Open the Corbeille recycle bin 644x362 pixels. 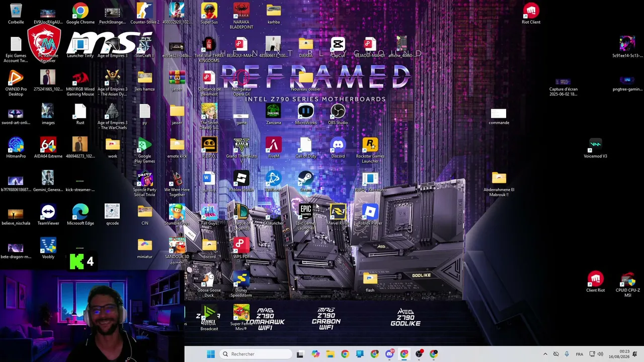(16, 14)
